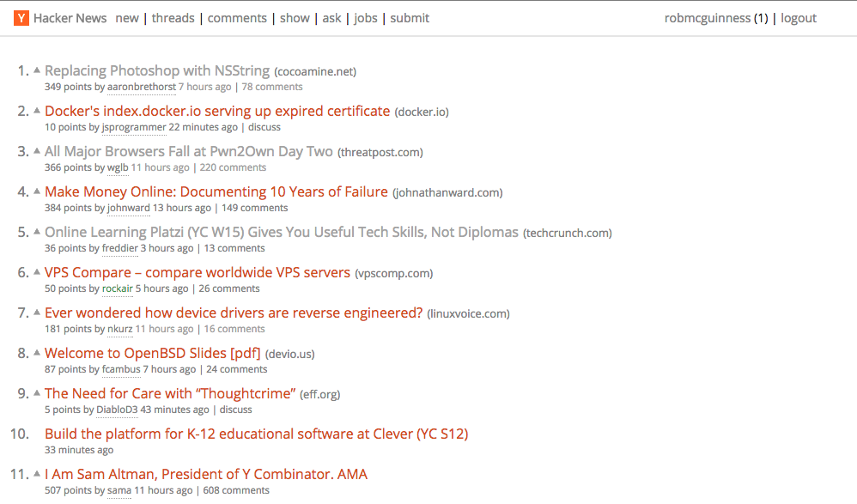Open the Sam Altman AMA discussion thread
The image size is (857, 504).
pos(236,490)
